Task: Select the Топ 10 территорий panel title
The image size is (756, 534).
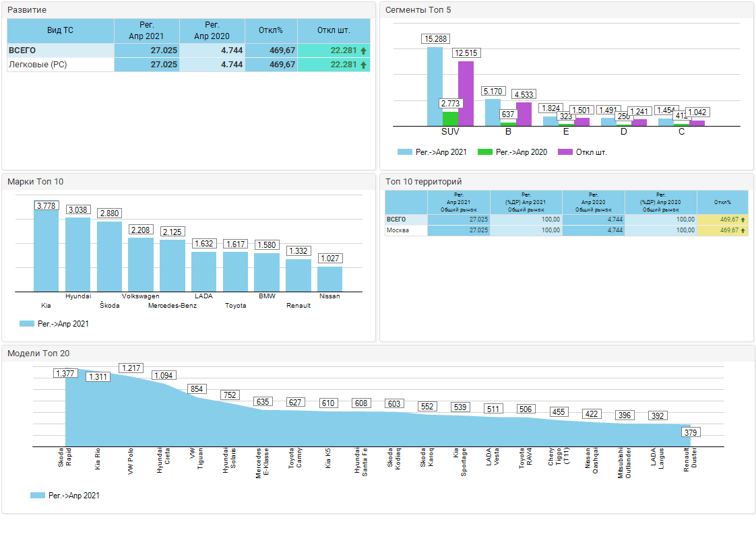Action: (x=423, y=182)
